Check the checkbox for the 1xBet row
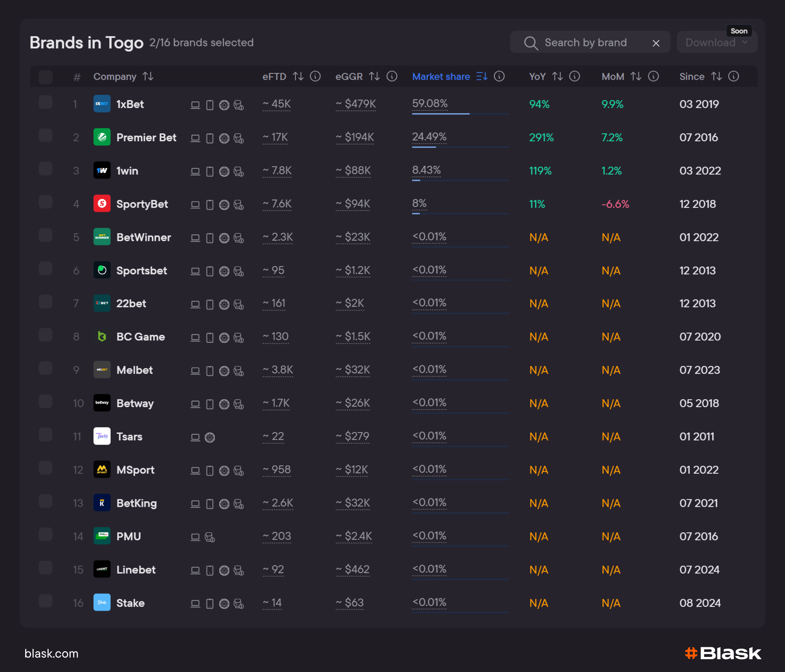The height and width of the screenshot is (672, 785). (x=45, y=102)
